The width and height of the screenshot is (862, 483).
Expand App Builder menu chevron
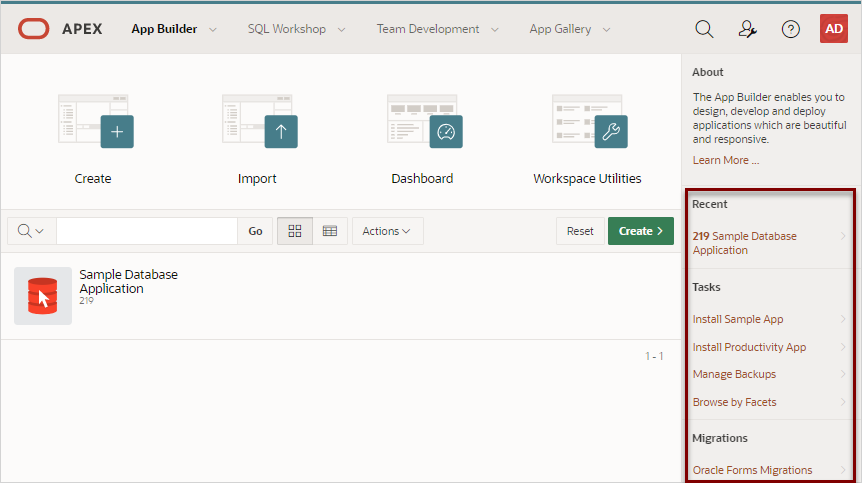tap(213, 30)
